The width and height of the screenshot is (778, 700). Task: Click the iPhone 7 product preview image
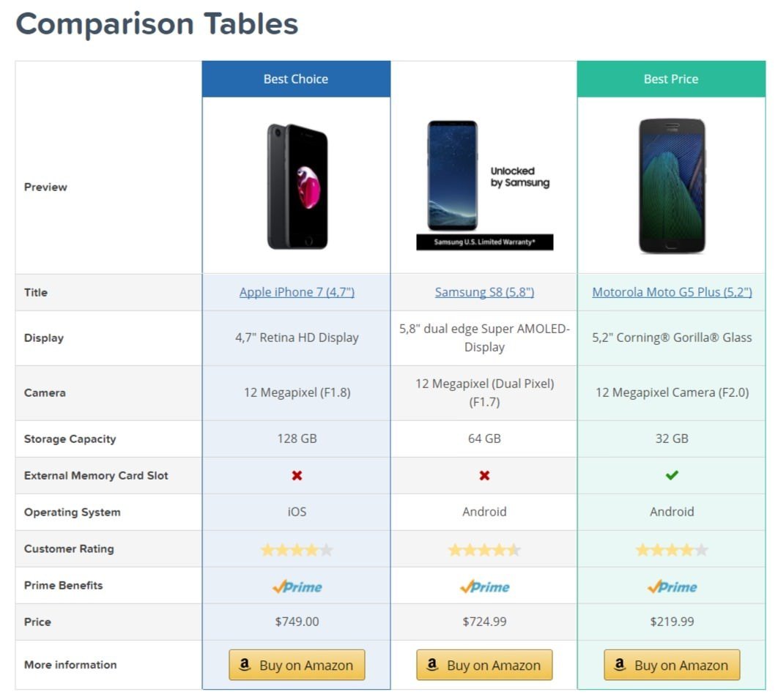(297, 186)
